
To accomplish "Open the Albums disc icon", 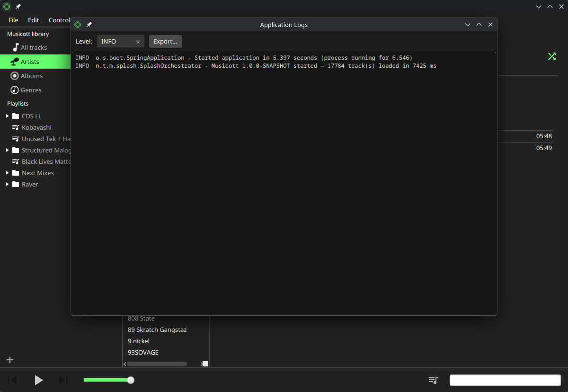I will click(x=15, y=76).
